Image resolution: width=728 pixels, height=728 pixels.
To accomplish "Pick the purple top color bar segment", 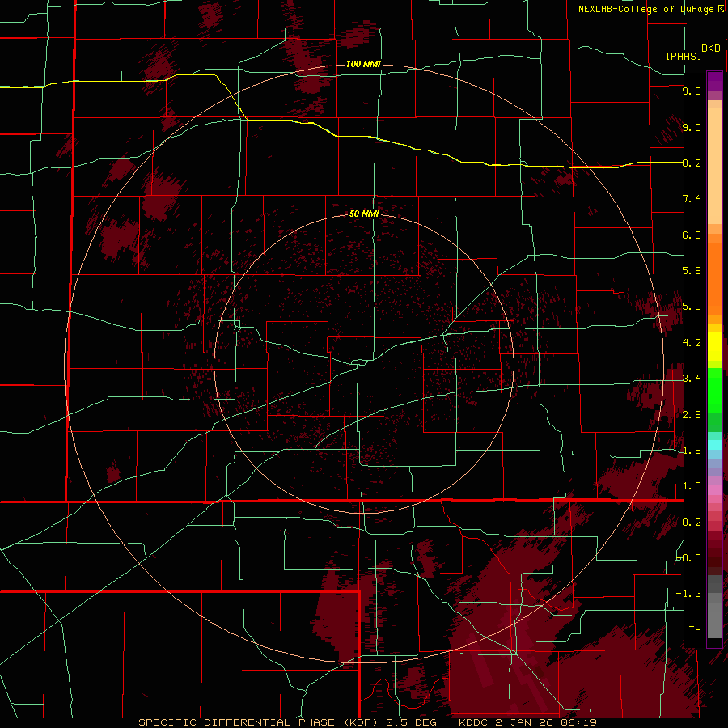I will click(714, 81).
